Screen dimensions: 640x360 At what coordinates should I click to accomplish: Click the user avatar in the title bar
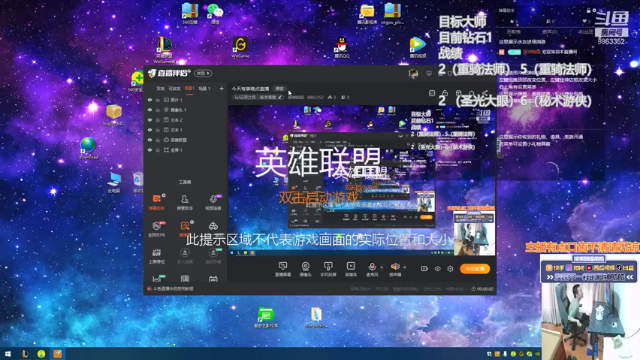click(413, 73)
